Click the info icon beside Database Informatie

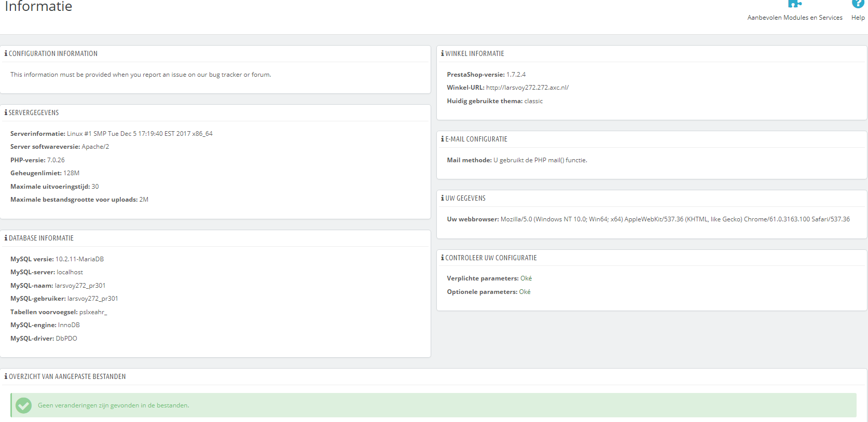6,238
